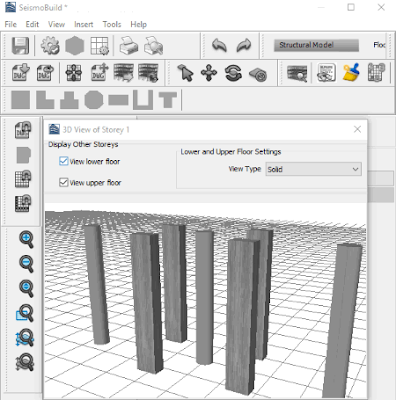
Task: Open settings gear with checkmark icon
Action: (50, 45)
